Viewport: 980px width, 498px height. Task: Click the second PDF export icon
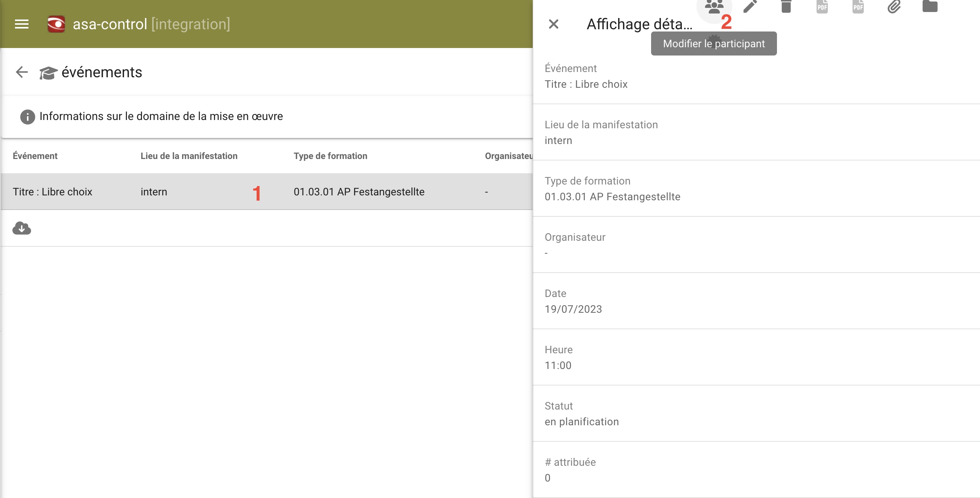click(858, 6)
